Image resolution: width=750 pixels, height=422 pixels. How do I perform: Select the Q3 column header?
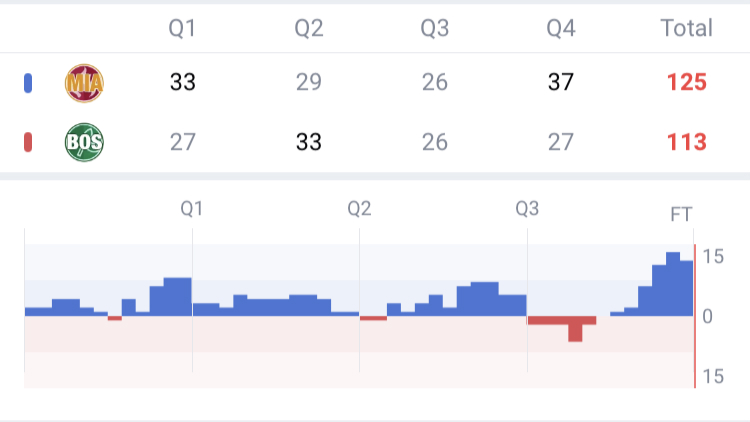pyautogui.click(x=434, y=28)
